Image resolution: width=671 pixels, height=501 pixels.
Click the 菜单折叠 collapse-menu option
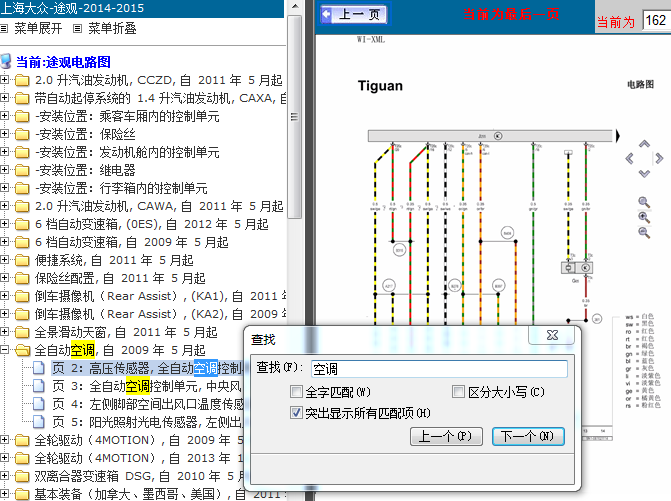pos(112,29)
